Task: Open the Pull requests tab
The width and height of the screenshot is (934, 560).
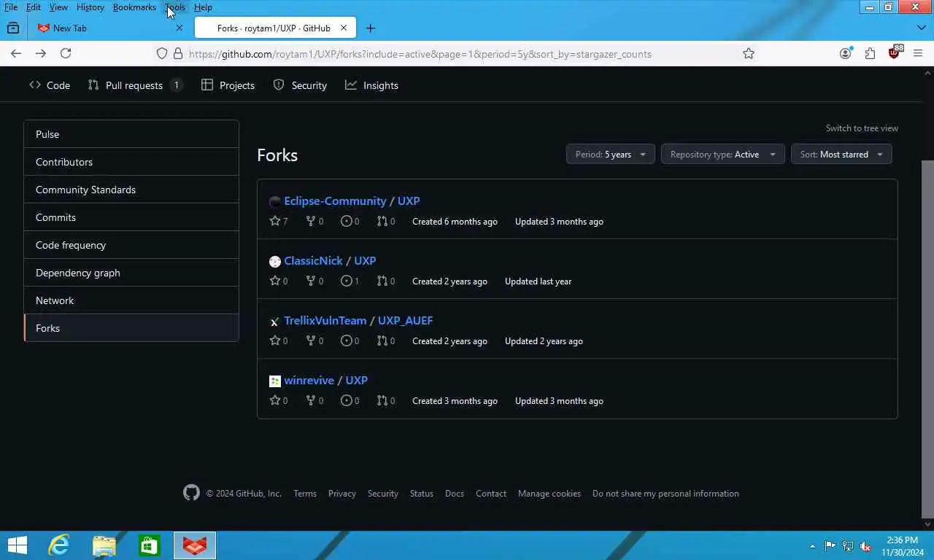Action: pos(134,85)
